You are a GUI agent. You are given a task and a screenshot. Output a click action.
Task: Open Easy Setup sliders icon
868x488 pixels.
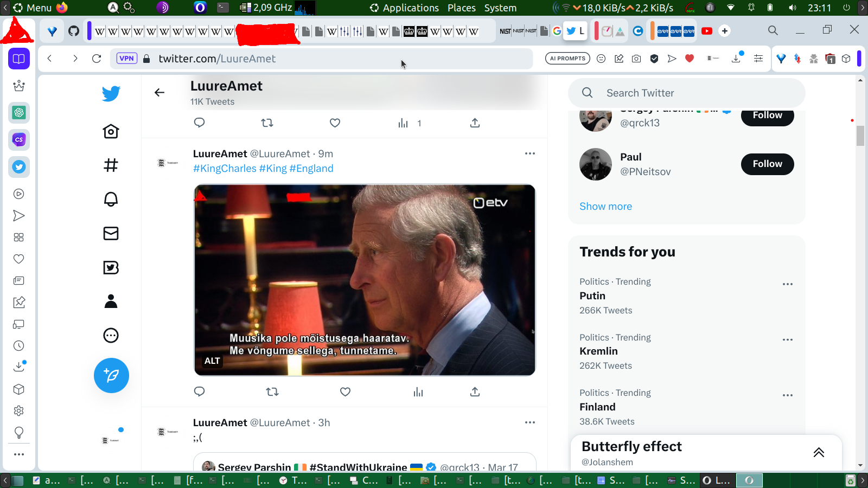tap(758, 59)
